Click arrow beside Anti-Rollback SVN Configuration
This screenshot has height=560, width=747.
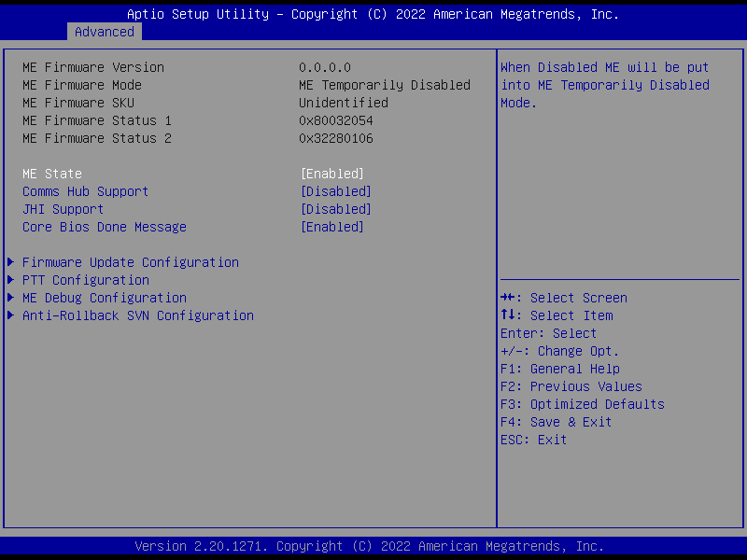click(11, 315)
